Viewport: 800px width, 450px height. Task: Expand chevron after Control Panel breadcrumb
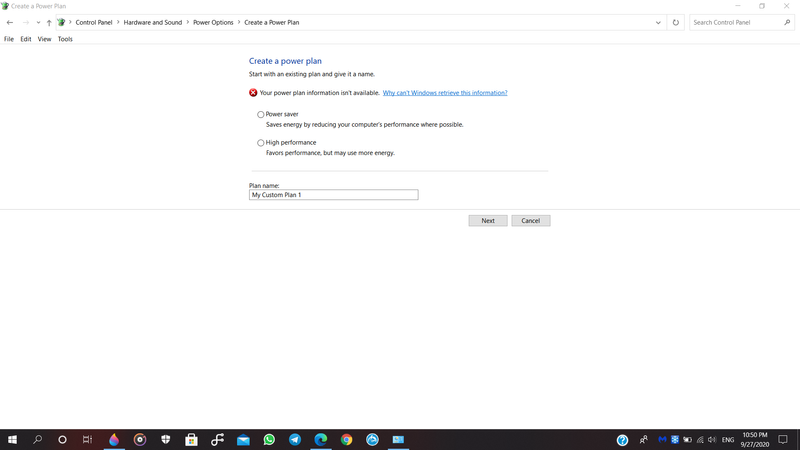[118, 22]
